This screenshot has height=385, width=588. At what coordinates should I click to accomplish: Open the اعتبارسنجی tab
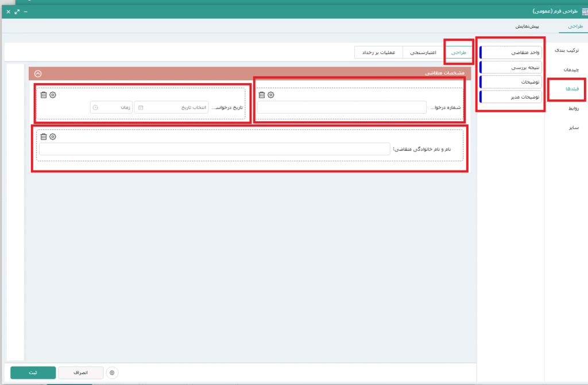pos(424,53)
